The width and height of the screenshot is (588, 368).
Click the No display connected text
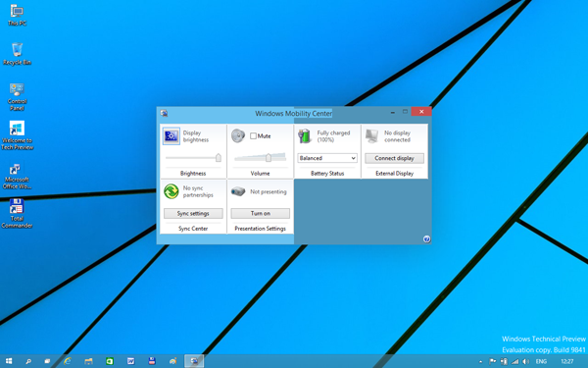[397, 136]
